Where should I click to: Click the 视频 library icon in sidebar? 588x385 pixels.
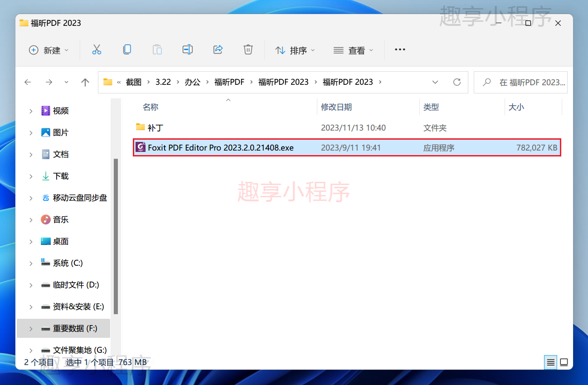(46, 111)
